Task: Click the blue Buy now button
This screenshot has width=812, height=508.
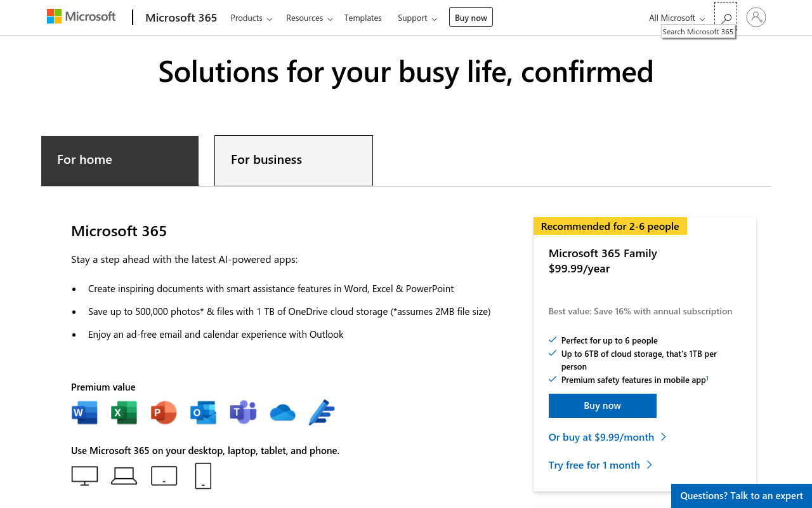Action: pyautogui.click(x=603, y=406)
